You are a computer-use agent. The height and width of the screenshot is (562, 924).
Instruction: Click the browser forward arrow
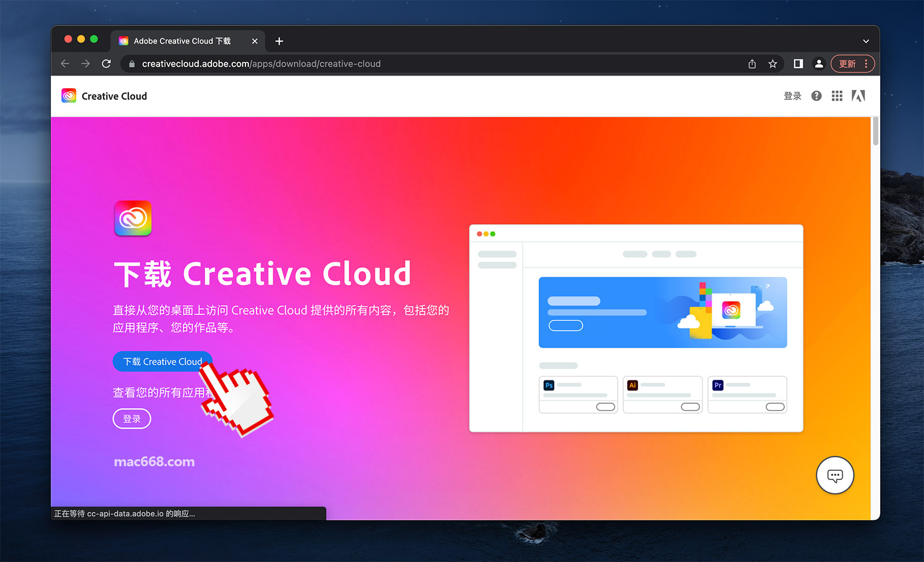(x=85, y=63)
